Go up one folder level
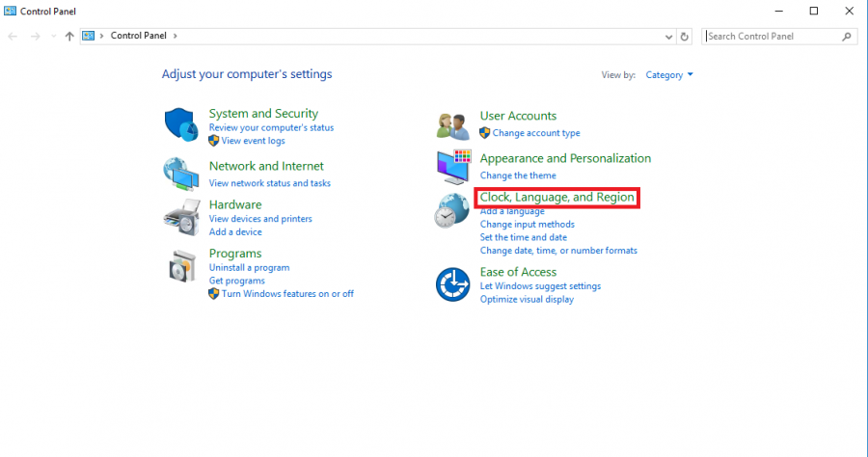868x457 pixels. click(x=69, y=36)
